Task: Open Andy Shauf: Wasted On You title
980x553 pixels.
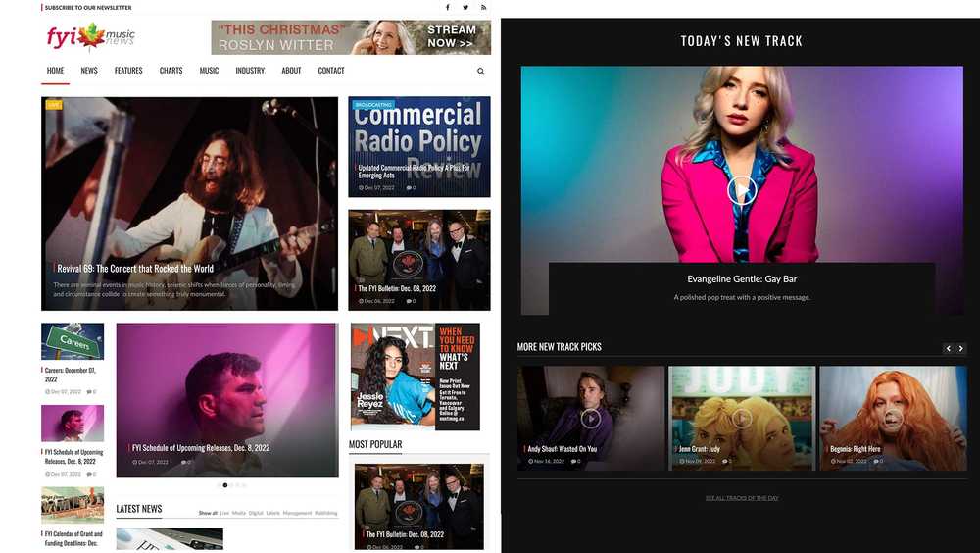Action: (x=562, y=448)
